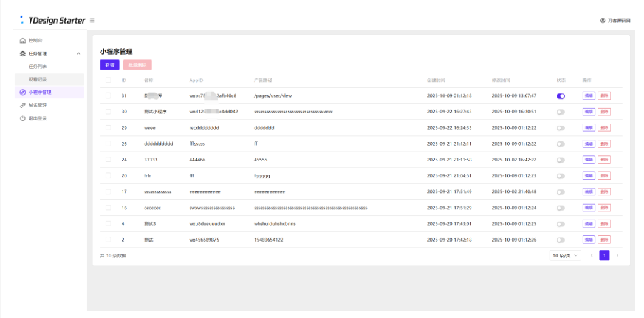Open the 10 条/页 page size dropdown
Viewport: 644px width, 318px height.
[x=565, y=255]
